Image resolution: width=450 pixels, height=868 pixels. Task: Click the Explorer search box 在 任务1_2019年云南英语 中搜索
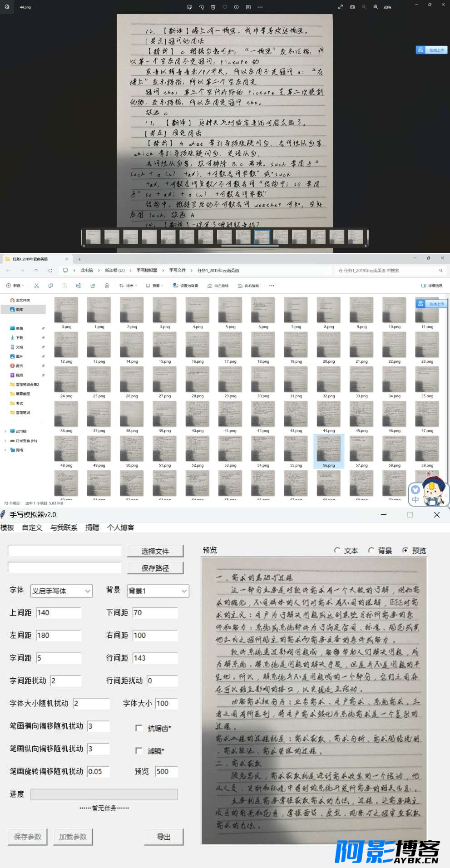coord(390,270)
